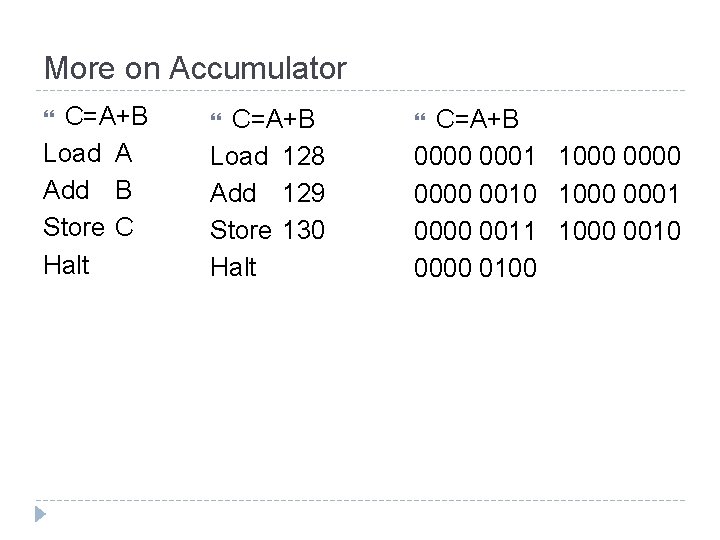Click the blue play triangle at bottom left
The width and height of the screenshot is (720, 540).
click(x=40, y=514)
